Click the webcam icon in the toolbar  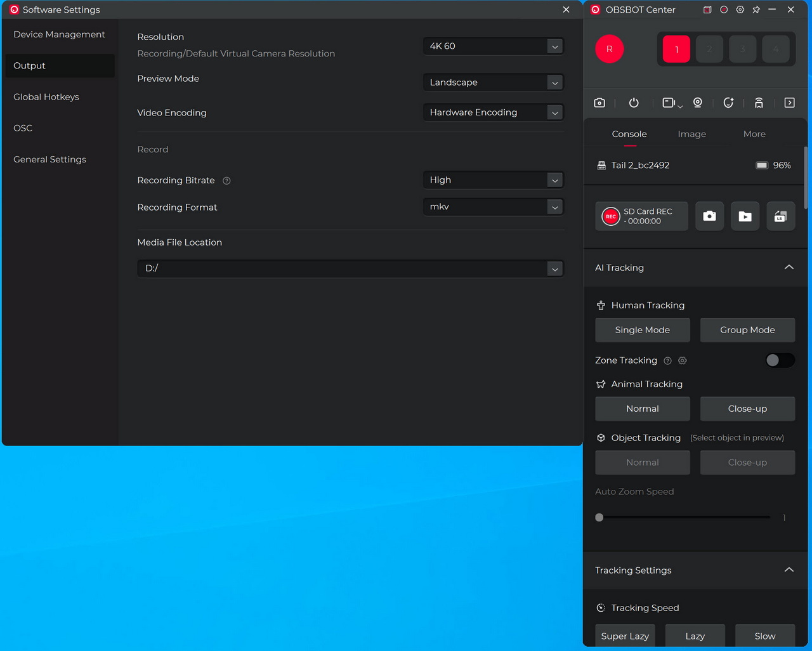697,103
